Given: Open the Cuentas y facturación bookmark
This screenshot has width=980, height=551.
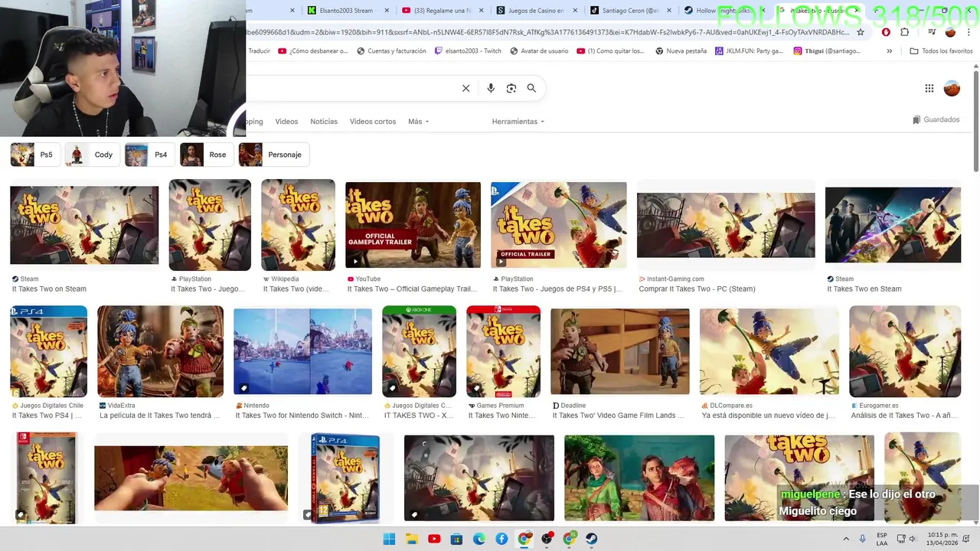Looking at the screenshot, I should click(x=391, y=51).
